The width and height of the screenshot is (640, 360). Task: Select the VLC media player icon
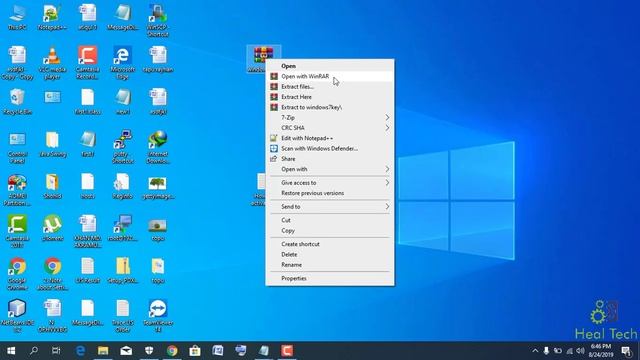52,62
